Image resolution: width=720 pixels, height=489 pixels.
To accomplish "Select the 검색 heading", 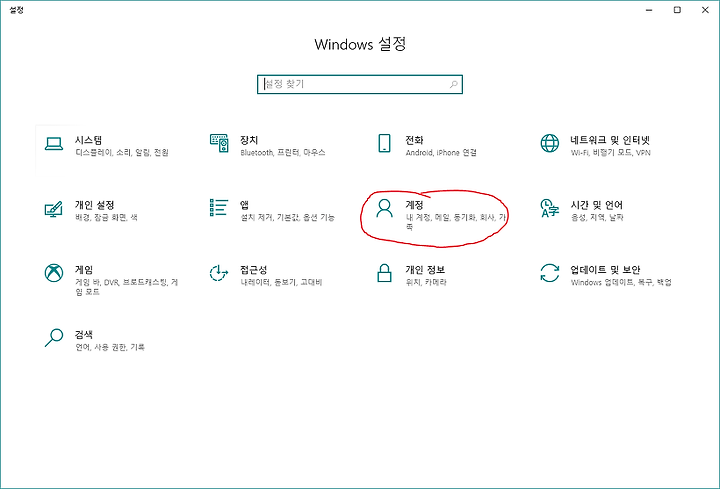I will point(84,334).
